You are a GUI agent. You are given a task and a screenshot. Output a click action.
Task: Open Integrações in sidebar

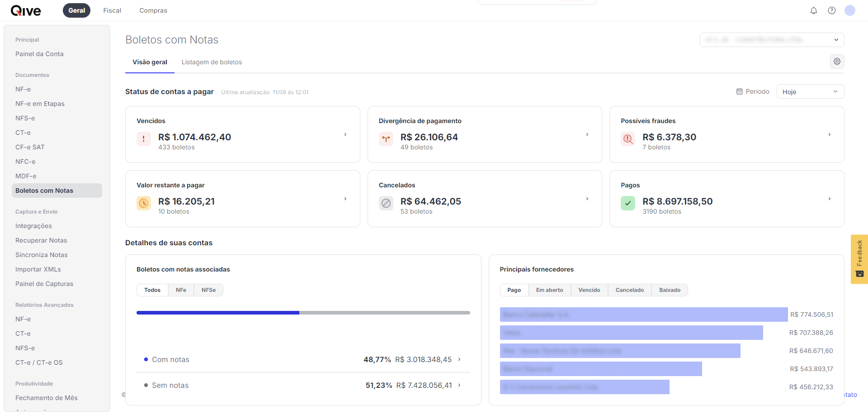[57, 226]
